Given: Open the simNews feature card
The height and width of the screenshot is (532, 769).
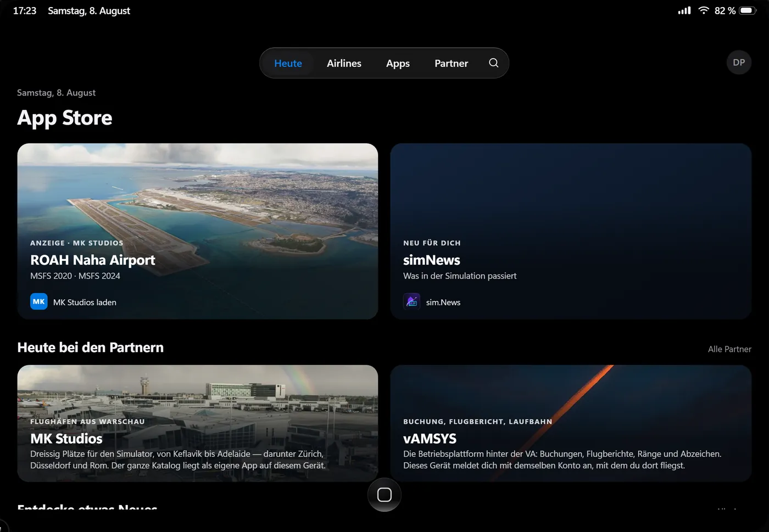Looking at the screenshot, I should point(571,231).
